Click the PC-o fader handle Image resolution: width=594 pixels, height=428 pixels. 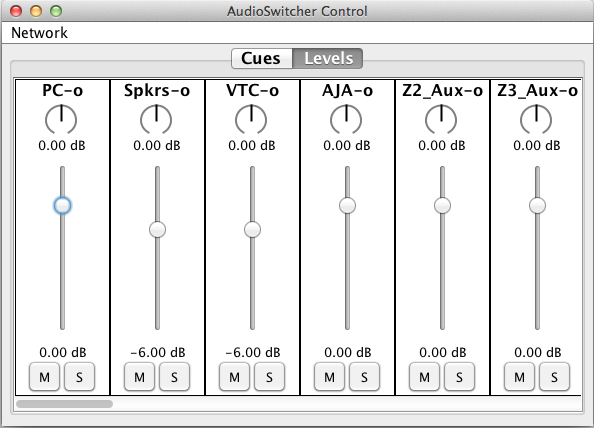[63, 206]
